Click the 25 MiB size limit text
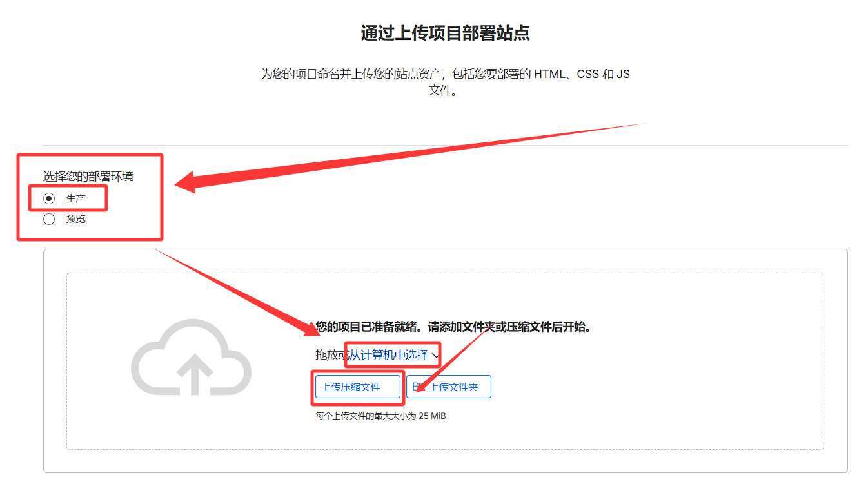868x502 pixels. pos(379,416)
